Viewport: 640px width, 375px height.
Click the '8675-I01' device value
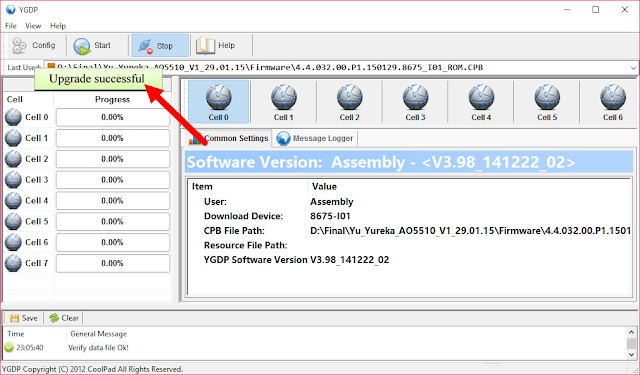pos(330,216)
